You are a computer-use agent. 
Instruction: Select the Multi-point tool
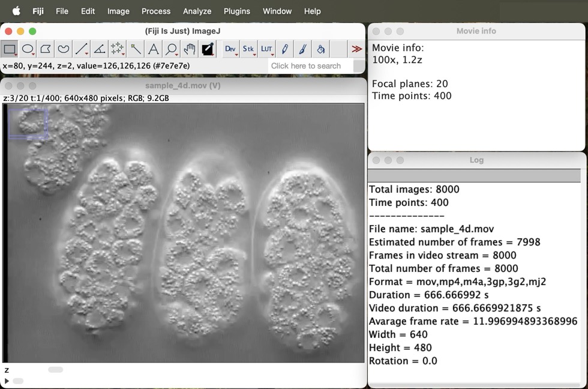point(118,49)
